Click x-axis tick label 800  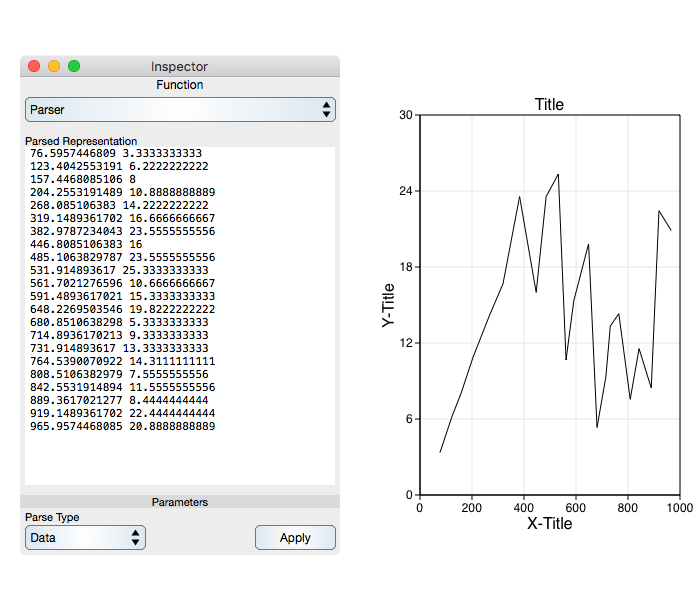[x=627, y=508]
